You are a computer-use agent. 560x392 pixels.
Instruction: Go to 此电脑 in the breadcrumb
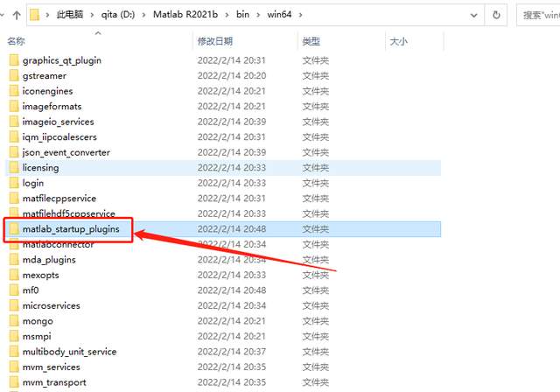point(70,15)
